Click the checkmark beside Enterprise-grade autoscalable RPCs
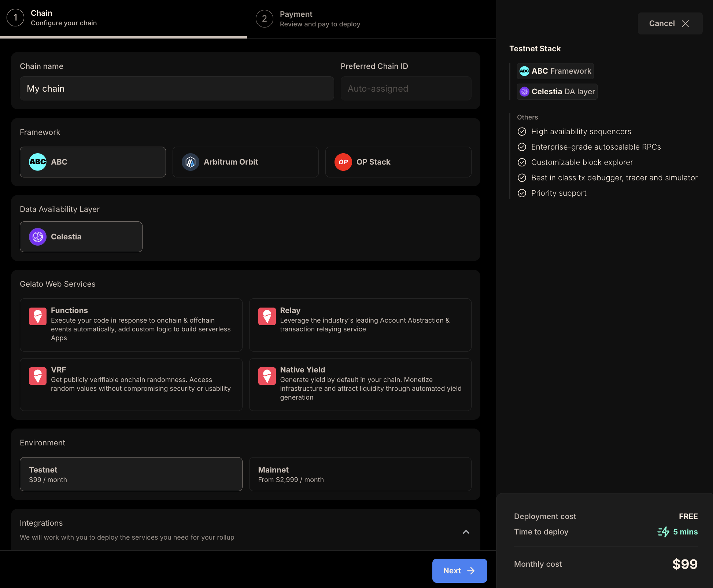713x588 pixels. pos(522,147)
